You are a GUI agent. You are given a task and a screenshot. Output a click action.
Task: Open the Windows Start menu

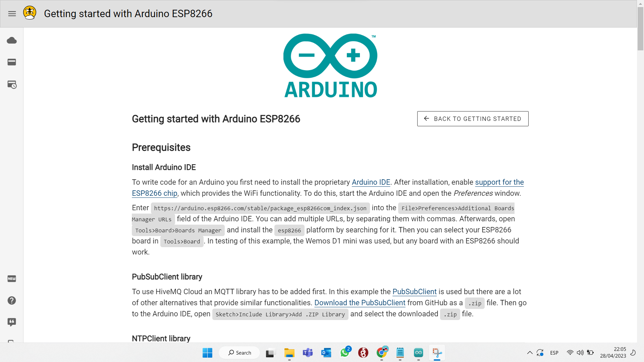tap(207, 353)
